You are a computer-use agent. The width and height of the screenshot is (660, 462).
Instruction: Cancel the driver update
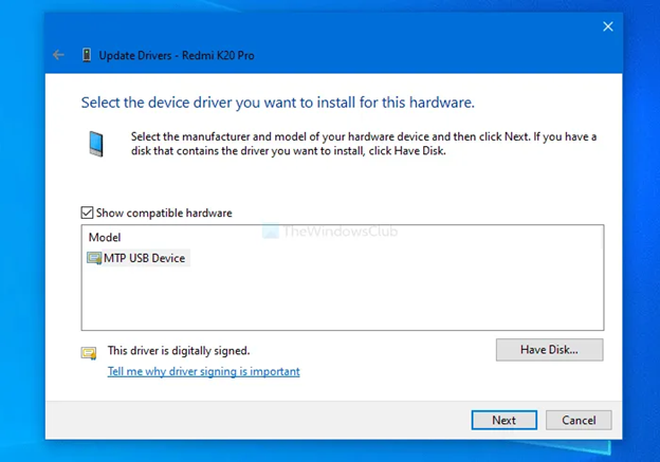click(578, 420)
